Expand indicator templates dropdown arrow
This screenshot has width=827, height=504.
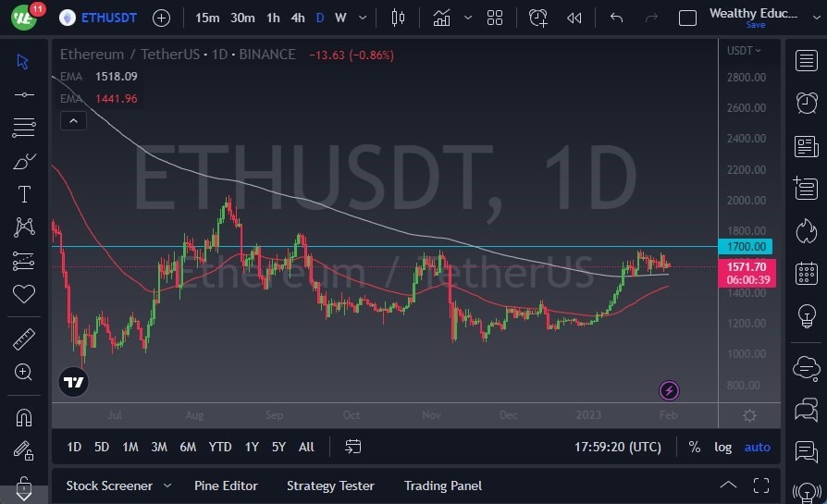(468, 18)
